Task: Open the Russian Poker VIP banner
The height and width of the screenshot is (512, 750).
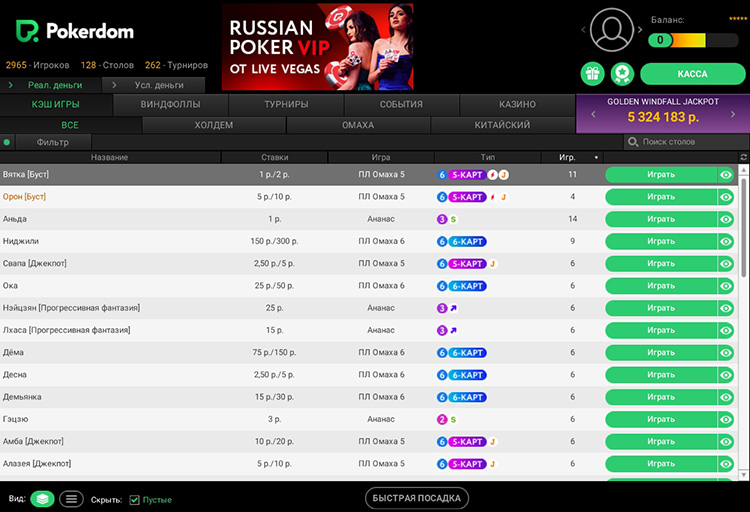Action: 317,47
